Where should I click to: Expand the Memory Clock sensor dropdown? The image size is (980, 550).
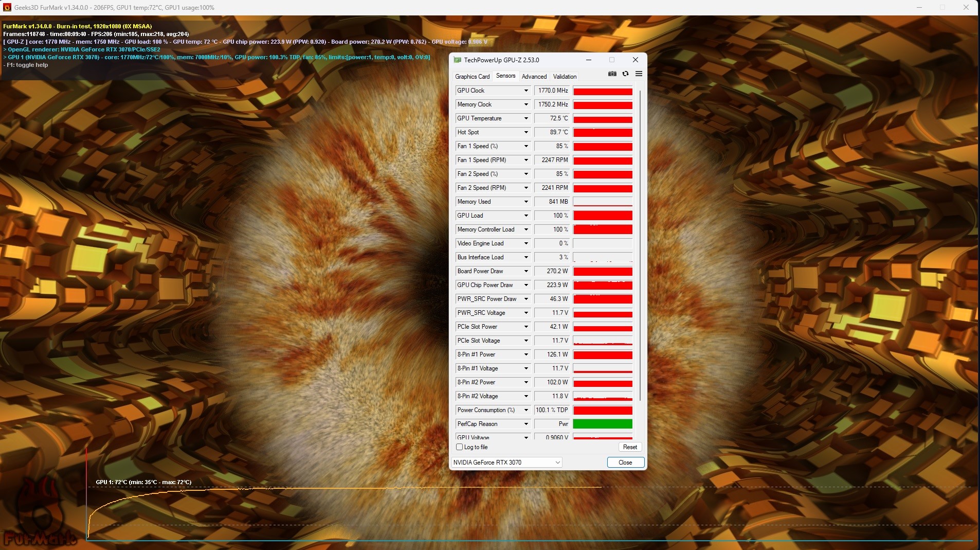[x=526, y=104]
